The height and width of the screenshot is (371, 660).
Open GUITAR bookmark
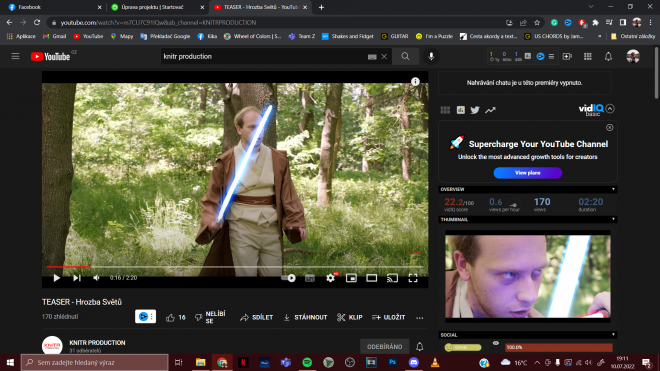click(394, 36)
